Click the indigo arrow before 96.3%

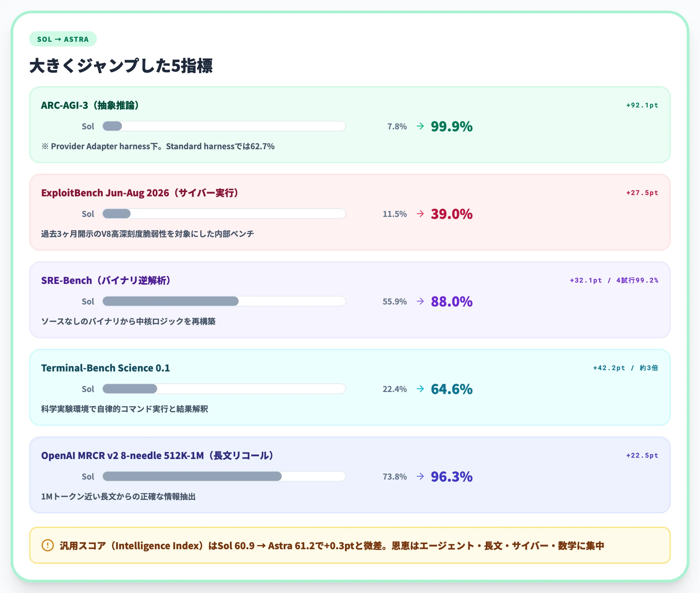point(420,476)
